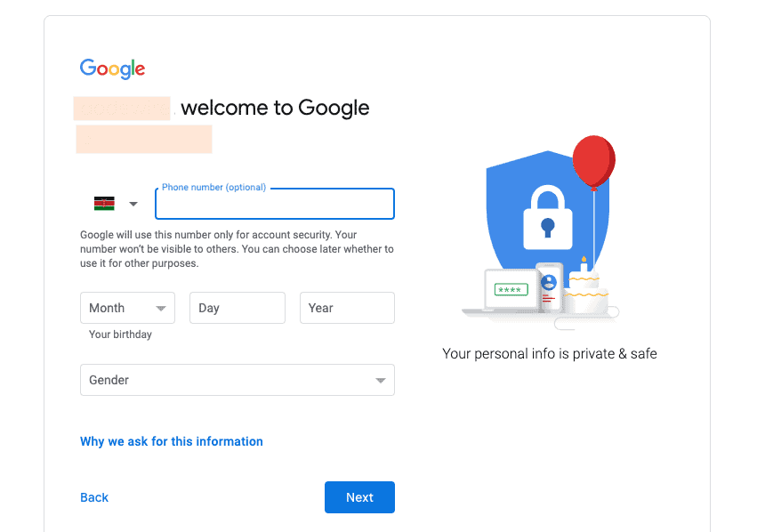Open the country code dropdown arrow
The height and width of the screenshot is (532, 757).
[x=133, y=204]
